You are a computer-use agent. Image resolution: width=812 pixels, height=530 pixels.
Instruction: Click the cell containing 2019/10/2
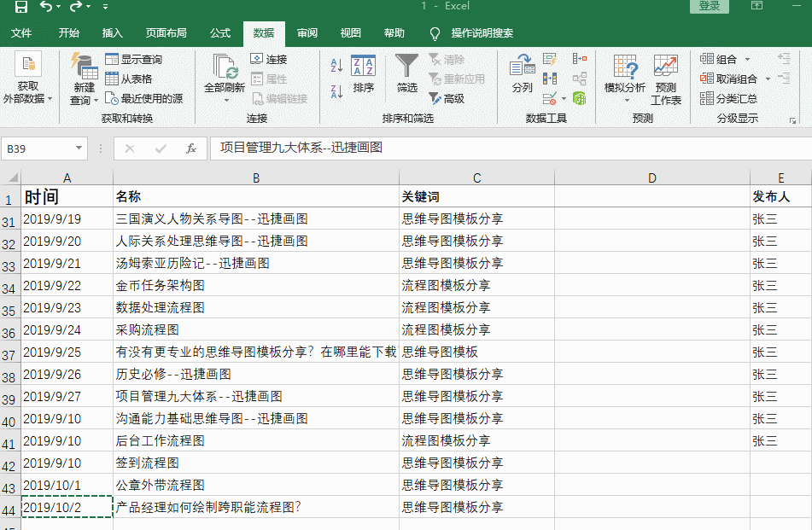coord(67,507)
